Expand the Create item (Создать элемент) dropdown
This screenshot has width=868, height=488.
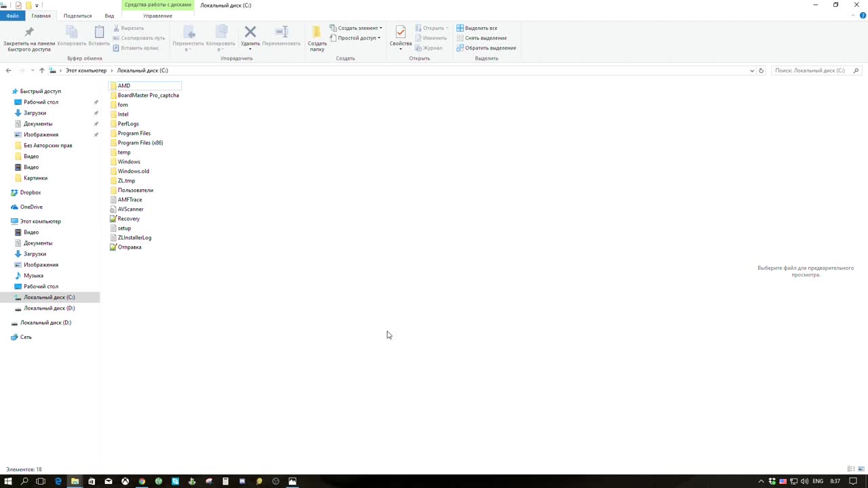359,28
